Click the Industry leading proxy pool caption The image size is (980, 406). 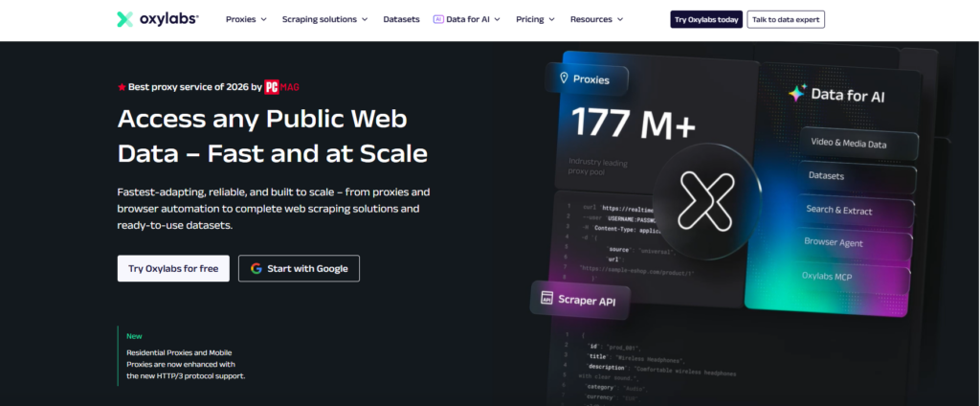pyautogui.click(x=598, y=167)
